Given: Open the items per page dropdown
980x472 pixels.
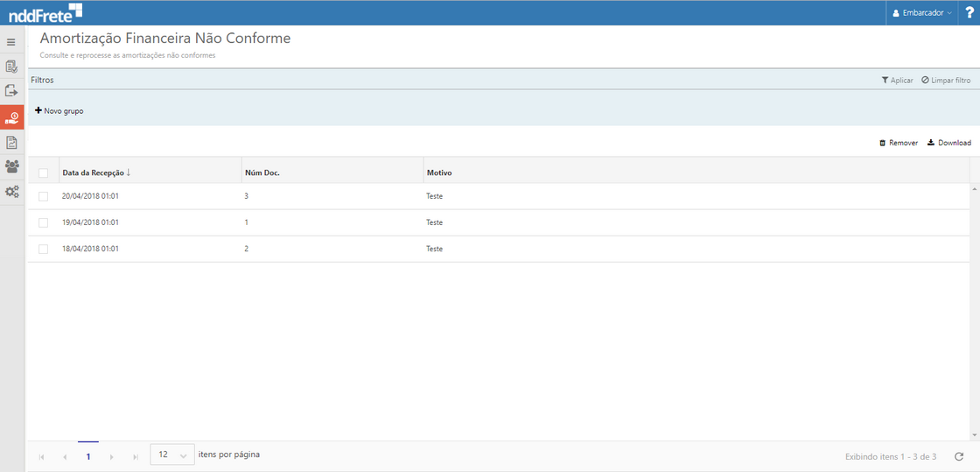Looking at the screenshot, I should [172, 455].
